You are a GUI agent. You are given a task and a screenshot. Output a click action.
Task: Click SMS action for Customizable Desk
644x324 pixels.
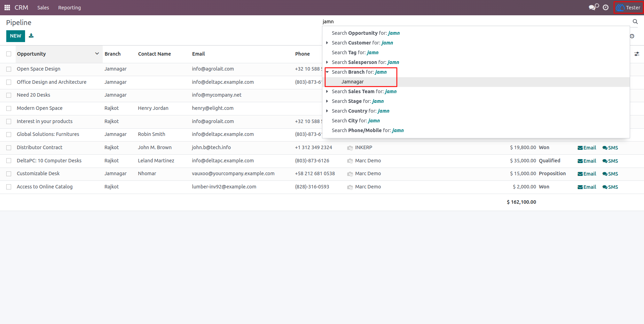[610, 174]
